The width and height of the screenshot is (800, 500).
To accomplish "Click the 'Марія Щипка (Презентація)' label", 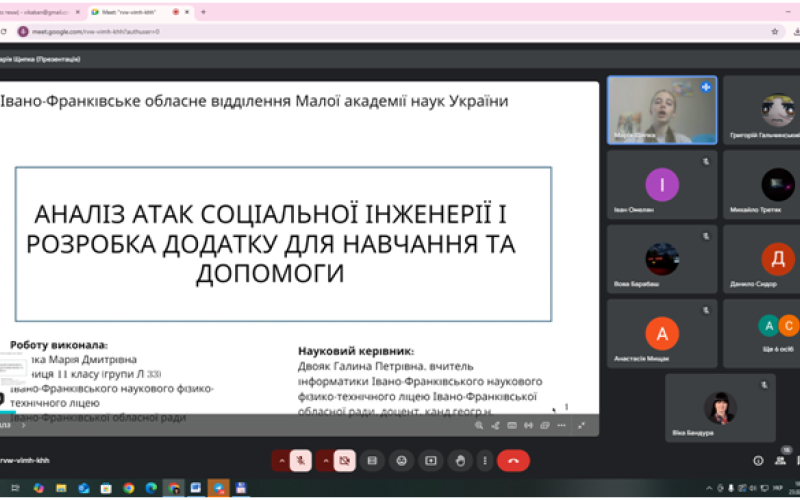I will click(40, 59).
